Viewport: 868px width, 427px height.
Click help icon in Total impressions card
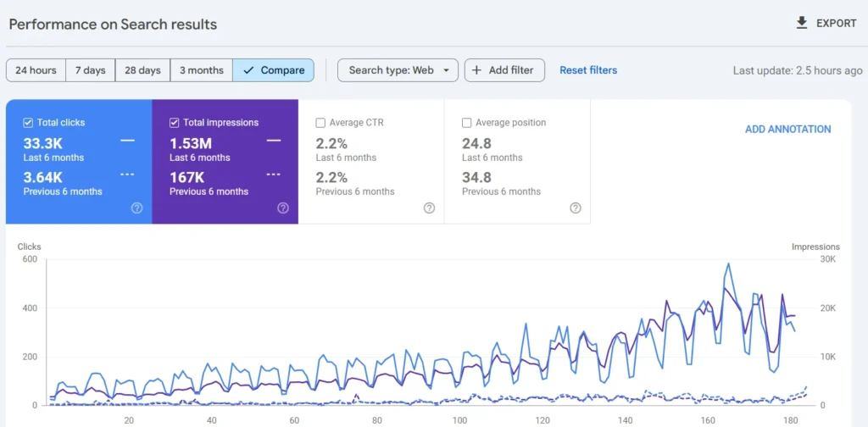tap(283, 208)
